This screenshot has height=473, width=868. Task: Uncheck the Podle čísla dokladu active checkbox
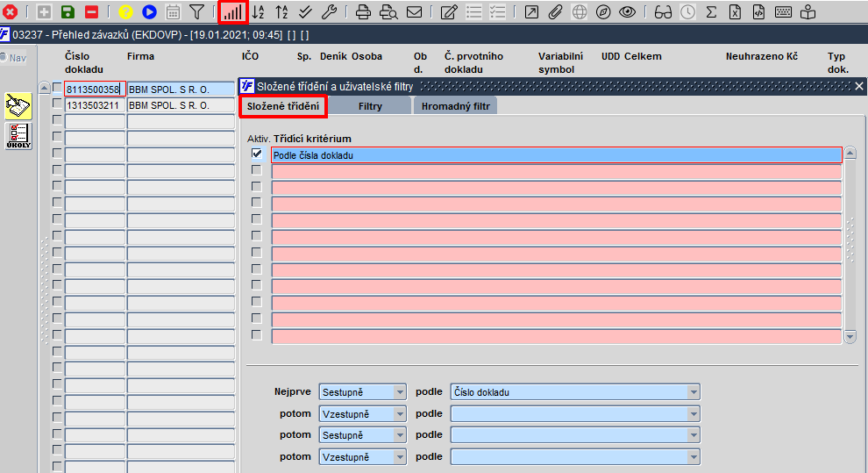pos(256,154)
